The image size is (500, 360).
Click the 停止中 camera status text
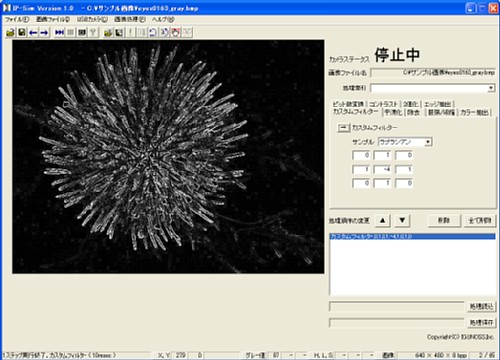397,55
